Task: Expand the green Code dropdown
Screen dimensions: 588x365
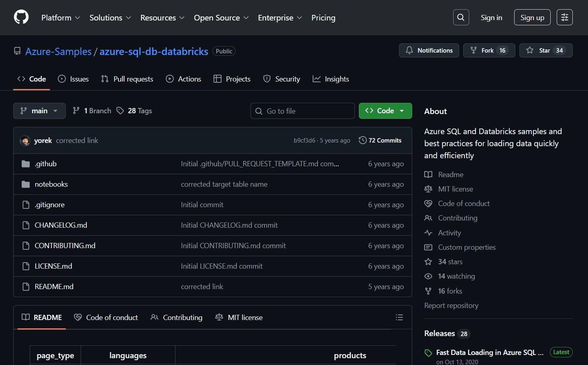Action: (x=385, y=111)
